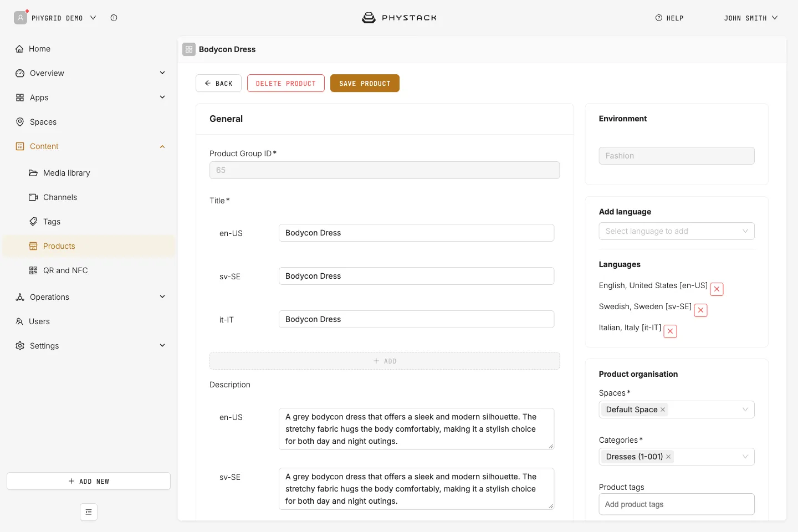This screenshot has height=532, width=798.
Task: Expand the Apps menu section
Action: (162, 97)
